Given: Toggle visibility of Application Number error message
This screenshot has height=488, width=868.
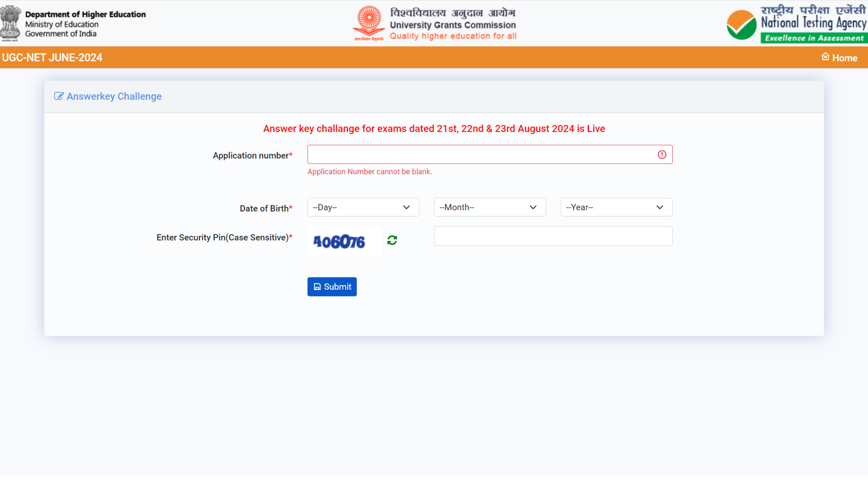Looking at the screenshot, I should point(662,155).
